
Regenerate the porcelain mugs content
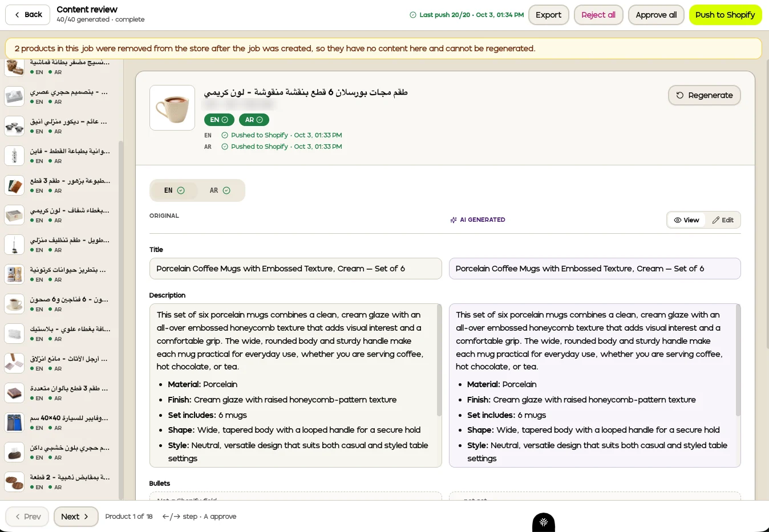click(x=705, y=95)
